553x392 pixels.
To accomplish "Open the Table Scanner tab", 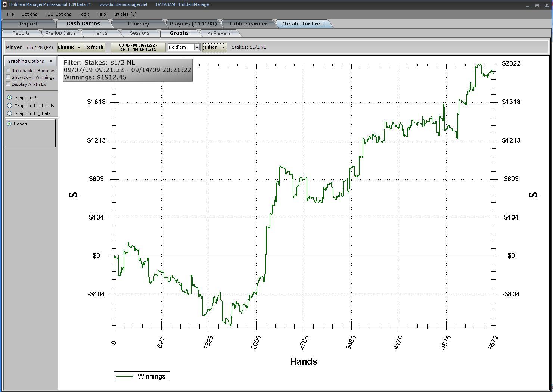I will pyautogui.click(x=248, y=24).
